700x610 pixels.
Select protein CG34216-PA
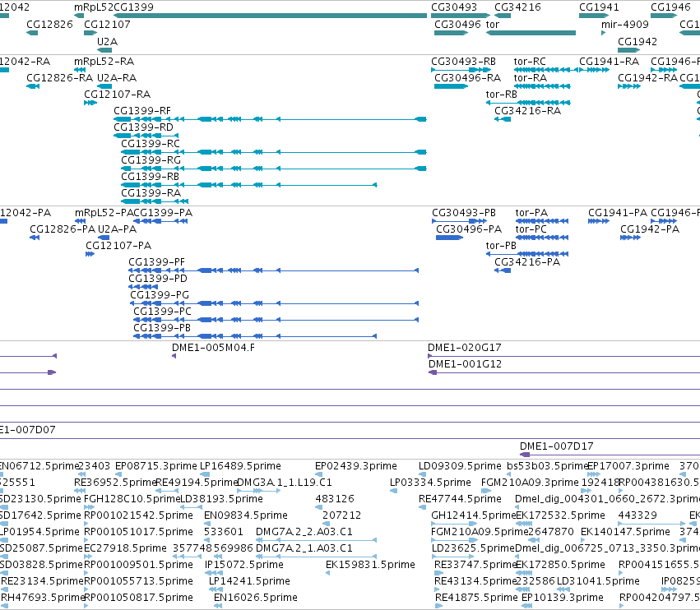coord(527,262)
